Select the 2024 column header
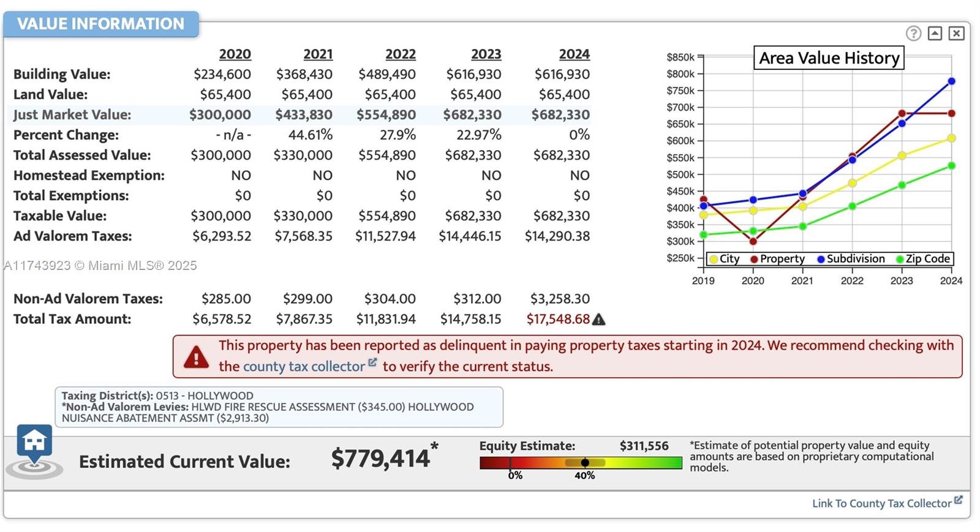Image resolution: width=980 pixels, height=532 pixels. pyautogui.click(x=574, y=54)
